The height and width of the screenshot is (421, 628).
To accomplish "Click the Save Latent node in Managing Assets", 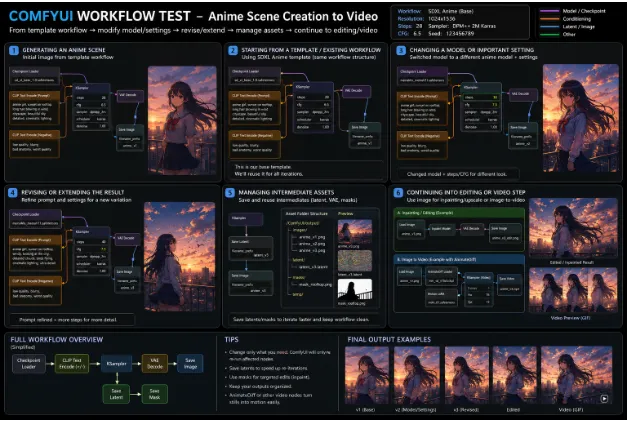I will click(x=251, y=248).
